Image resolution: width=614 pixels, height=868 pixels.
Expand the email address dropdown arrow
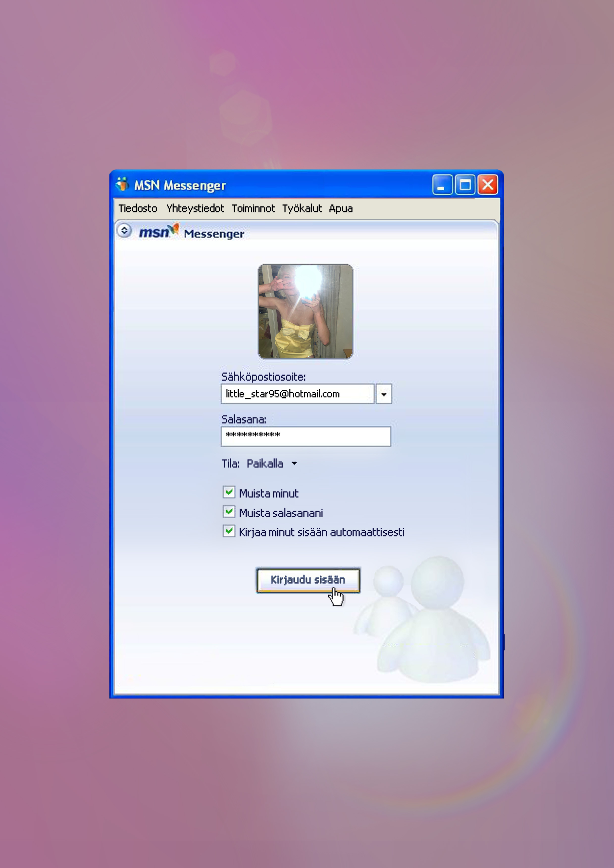coord(384,394)
